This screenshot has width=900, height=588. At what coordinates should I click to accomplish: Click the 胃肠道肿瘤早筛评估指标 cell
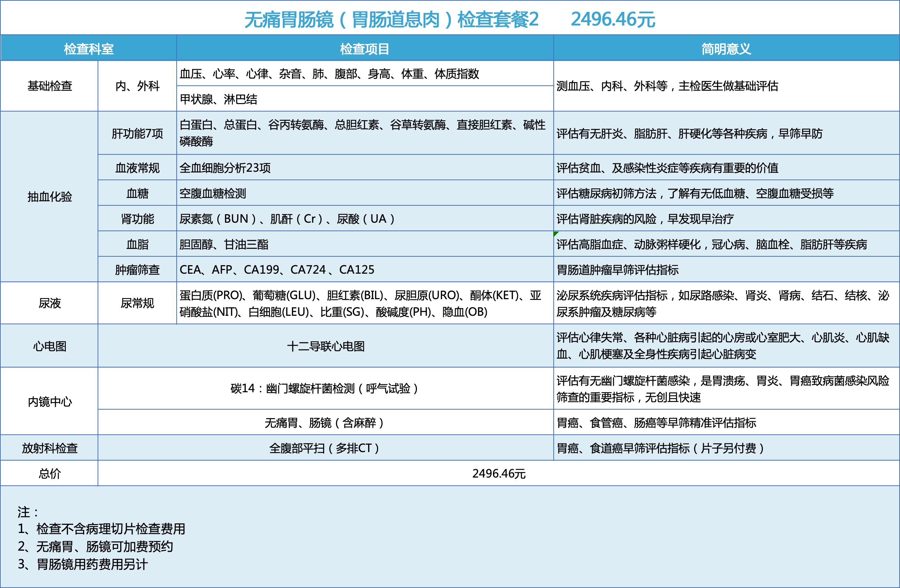(726, 269)
